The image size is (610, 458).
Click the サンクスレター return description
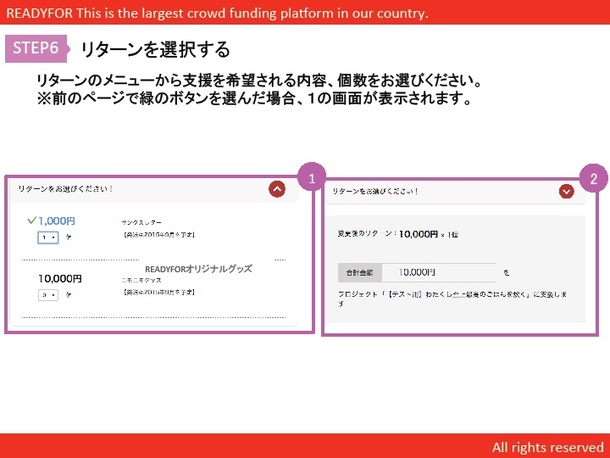pos(141,221)
